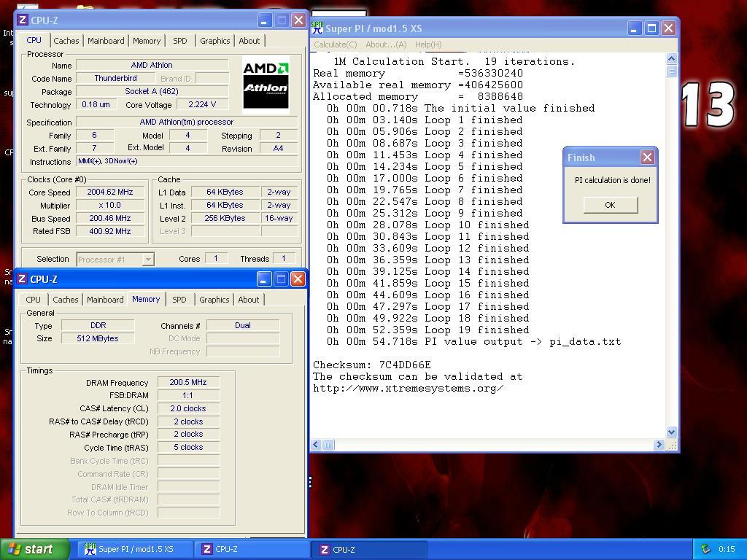Click the Windows flag icon on start button
The image size is (747, 560).
pos(15,549)
